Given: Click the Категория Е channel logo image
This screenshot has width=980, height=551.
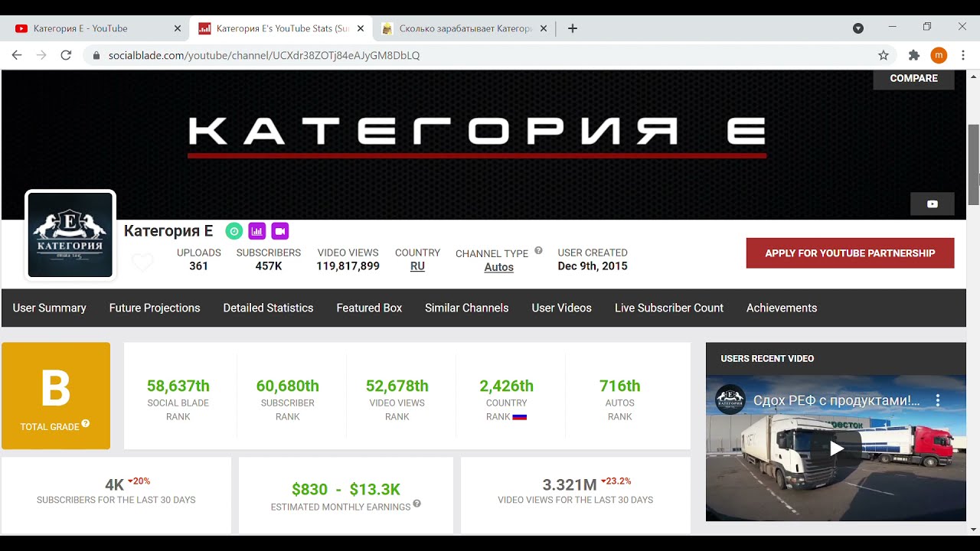Looking at the screenshot, I should click(70, 235).
